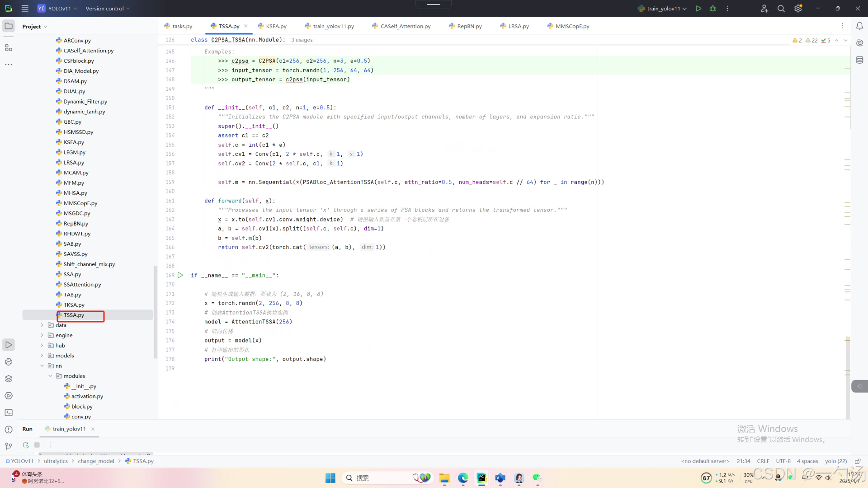Click the Debug bug icon in top toolbar
The width and height of the screenshot is (868, 488).
click(x=713, y=9)
